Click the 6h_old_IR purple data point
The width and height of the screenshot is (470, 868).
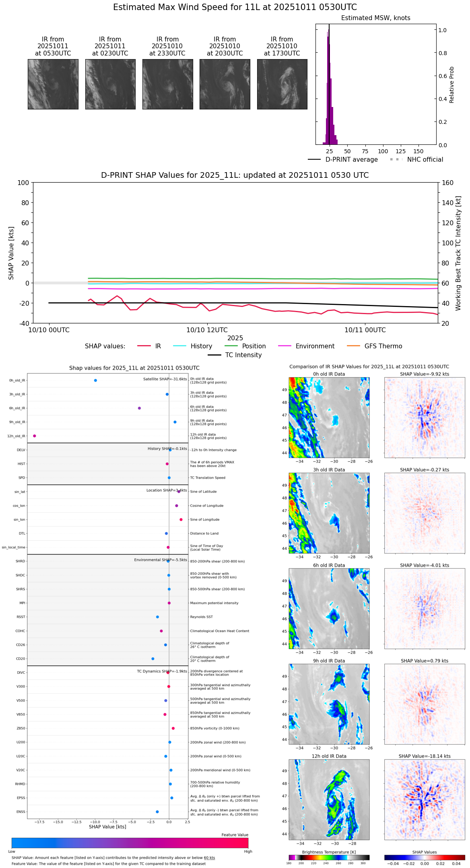click(139, 408)
